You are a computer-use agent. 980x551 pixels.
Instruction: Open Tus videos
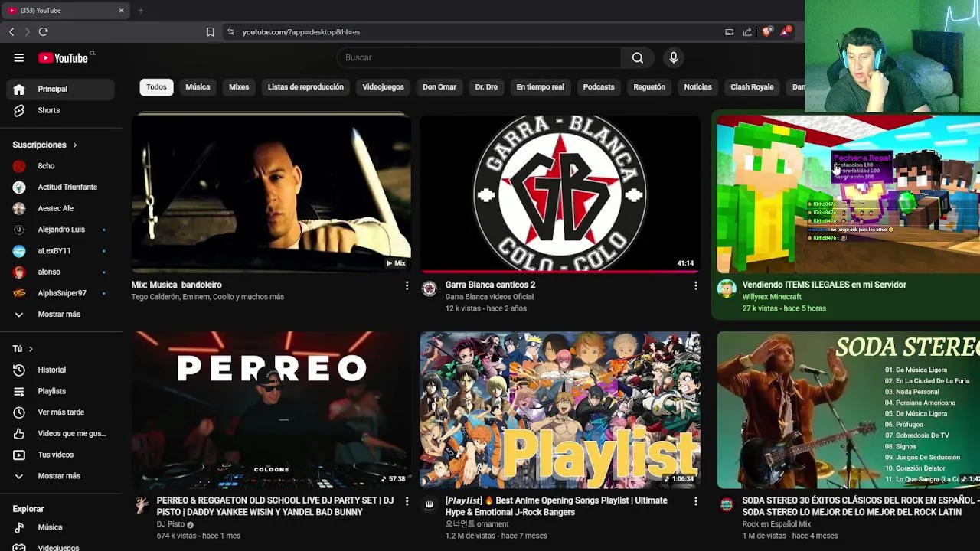61,455
